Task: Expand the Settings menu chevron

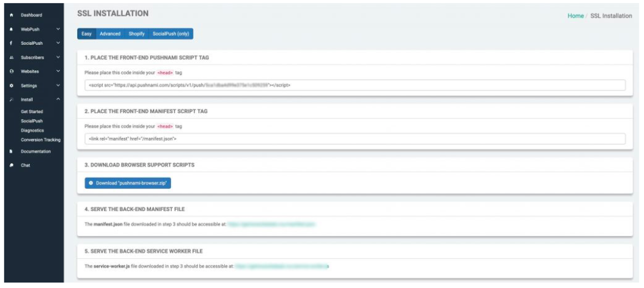Action: point(58,85)
